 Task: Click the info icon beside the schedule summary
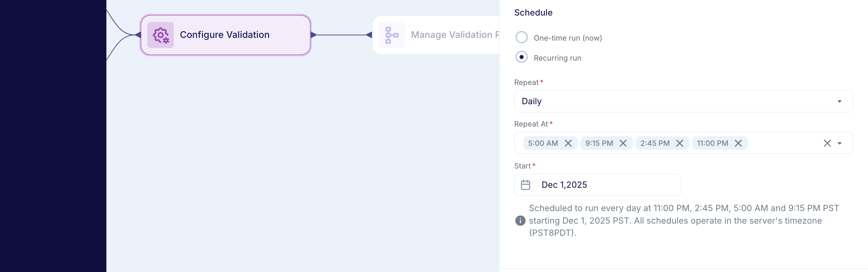coord(520,221)
